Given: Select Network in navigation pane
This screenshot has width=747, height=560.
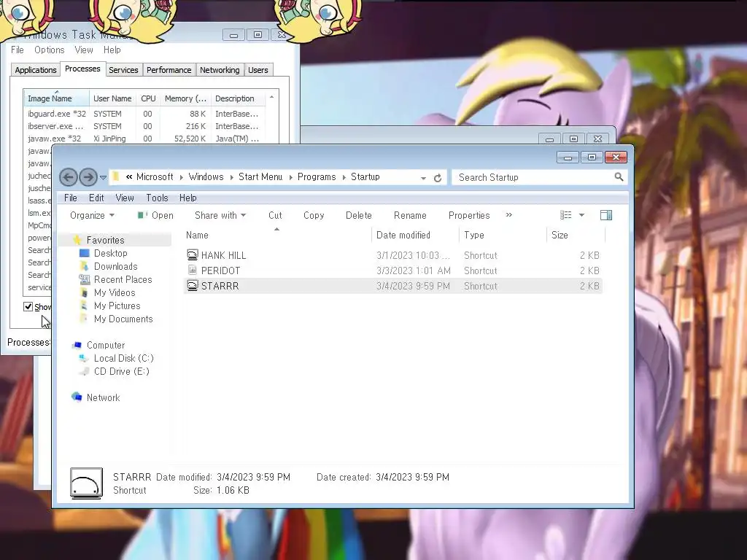Looking at the screenshot, I should coord(103,397).
